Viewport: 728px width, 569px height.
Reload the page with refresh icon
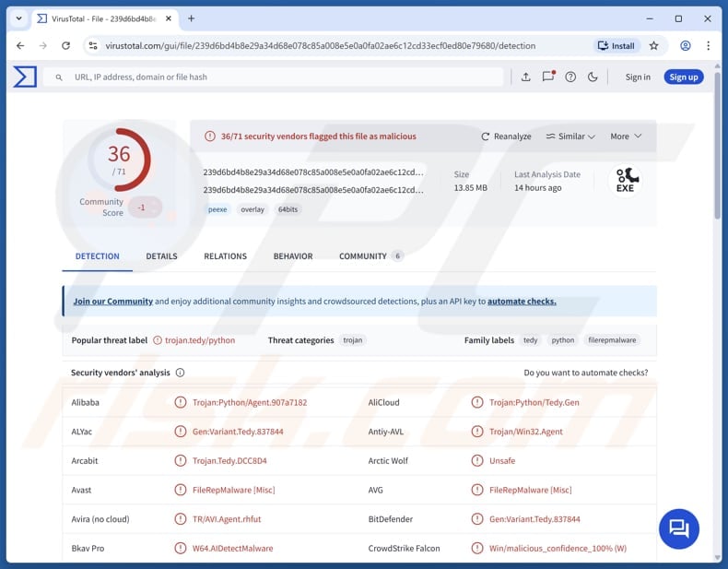coord(65,45)
